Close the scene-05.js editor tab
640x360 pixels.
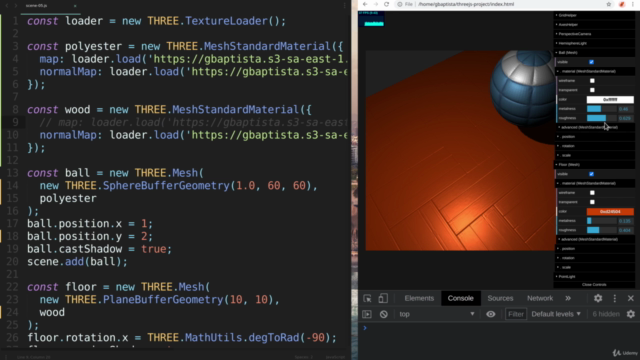[75, 6]
